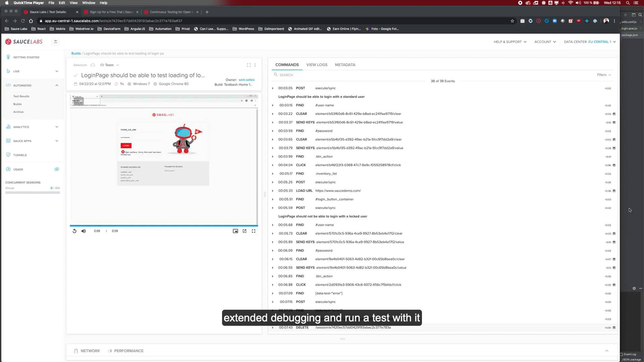Viewport: 644px width, 362px height.
Task: Replay the test video
Action: click(x=74, y=231)
